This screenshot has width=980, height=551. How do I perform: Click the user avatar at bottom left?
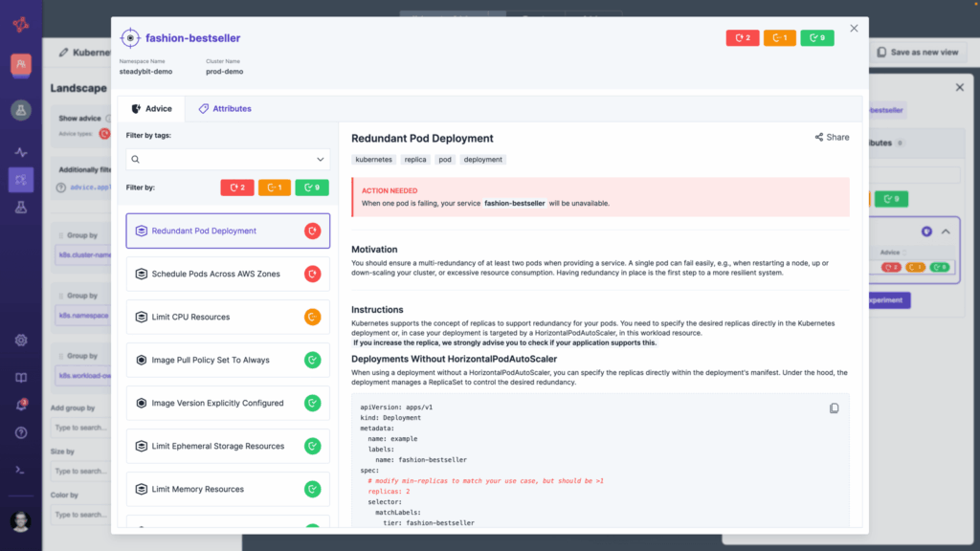click(21, 521)
